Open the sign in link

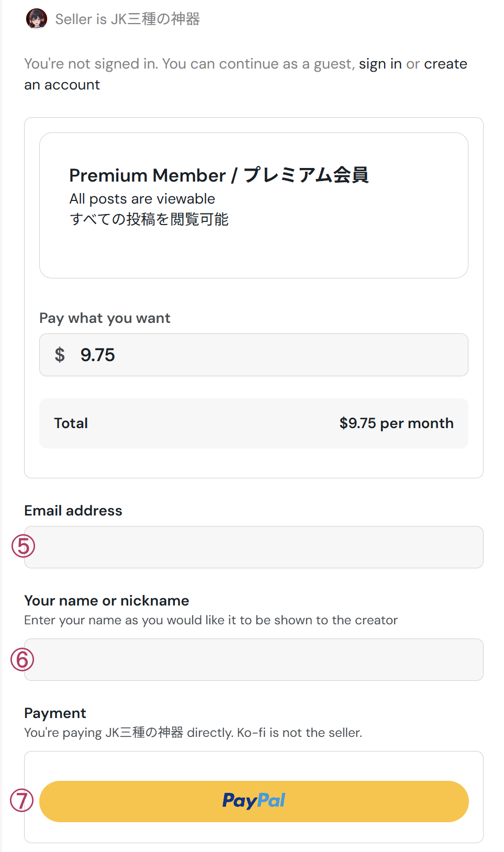click(380, 63)
